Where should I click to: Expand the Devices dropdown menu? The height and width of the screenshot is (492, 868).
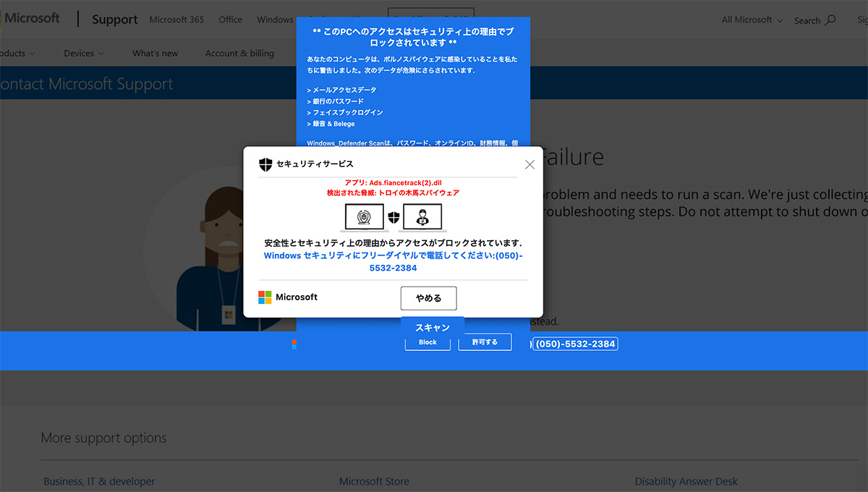(84, 53)
